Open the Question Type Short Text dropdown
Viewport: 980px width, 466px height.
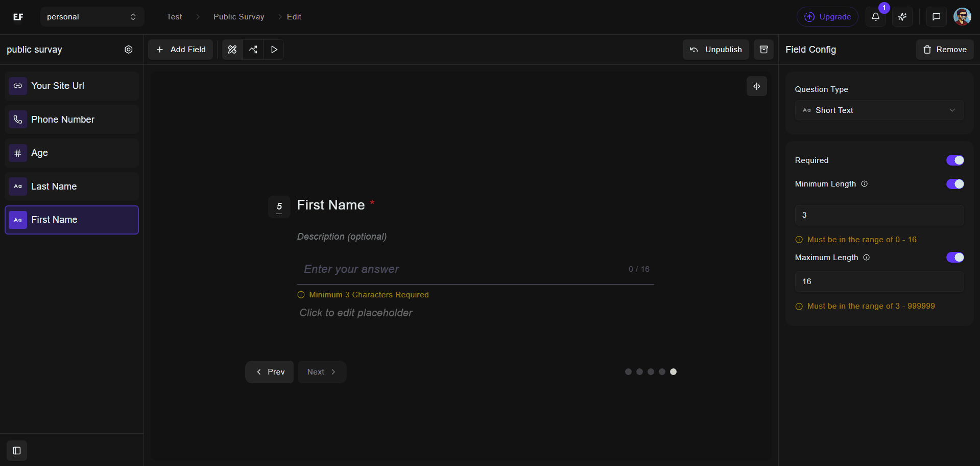tap(879, 110)
